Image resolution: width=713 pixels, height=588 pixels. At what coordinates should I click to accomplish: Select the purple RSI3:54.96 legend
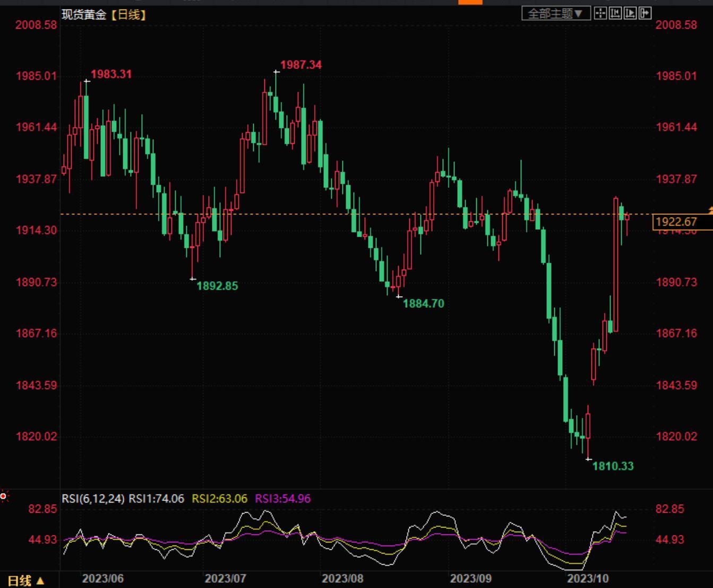pyautogui.click(x=282, y=499)
